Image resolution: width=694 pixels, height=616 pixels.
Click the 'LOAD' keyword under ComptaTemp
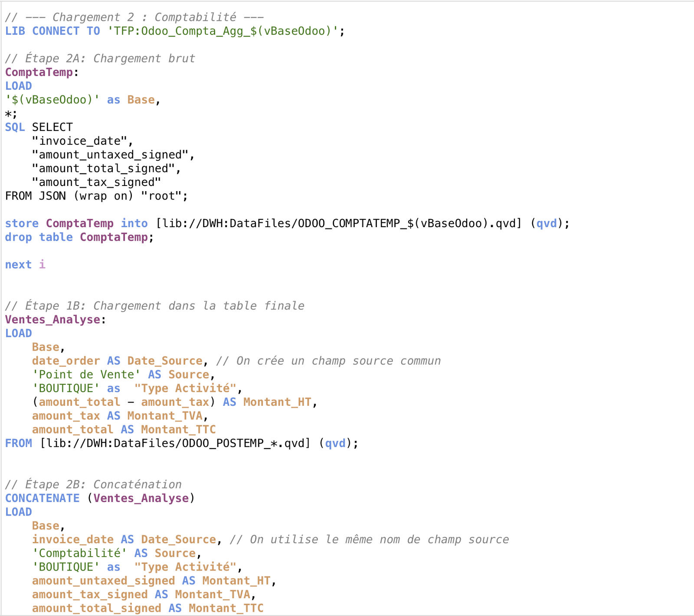[19, 86]
